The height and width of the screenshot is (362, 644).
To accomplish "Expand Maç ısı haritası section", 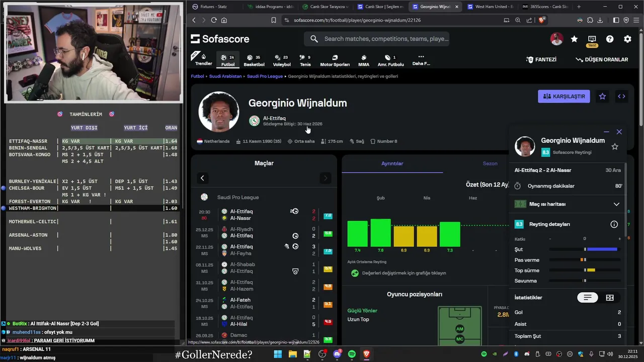I will (568, 204).
